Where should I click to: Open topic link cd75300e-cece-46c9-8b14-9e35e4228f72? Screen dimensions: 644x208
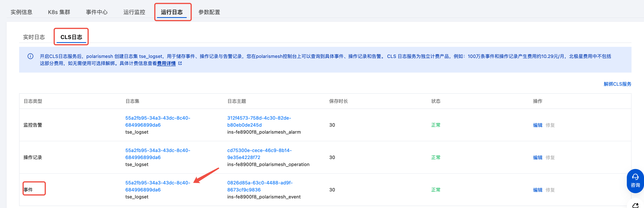[260, 154]
